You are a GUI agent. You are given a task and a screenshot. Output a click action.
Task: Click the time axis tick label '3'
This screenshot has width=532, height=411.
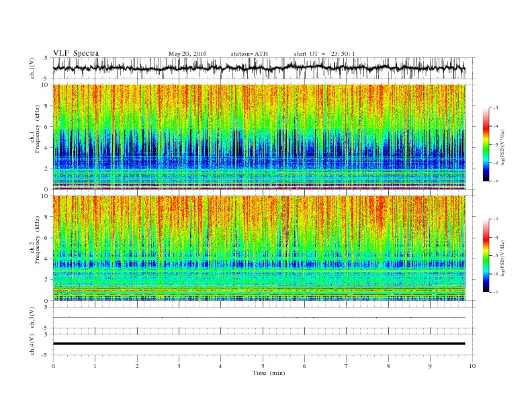pos(179,366)
